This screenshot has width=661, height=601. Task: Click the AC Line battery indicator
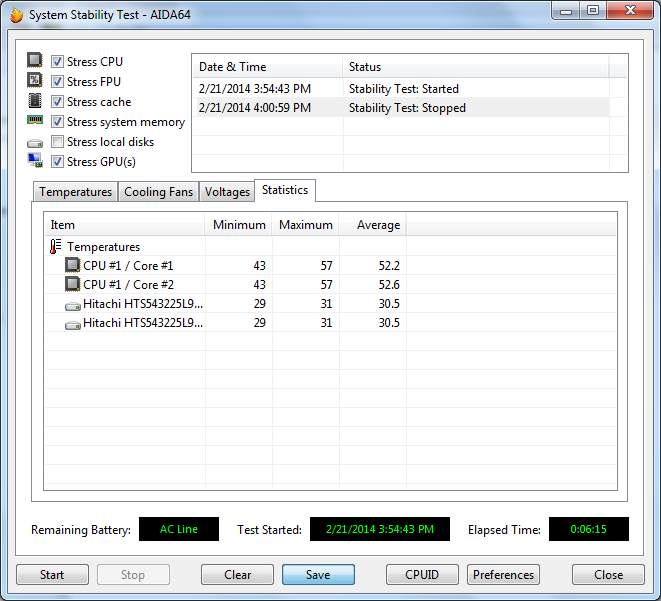click(179, 529)
